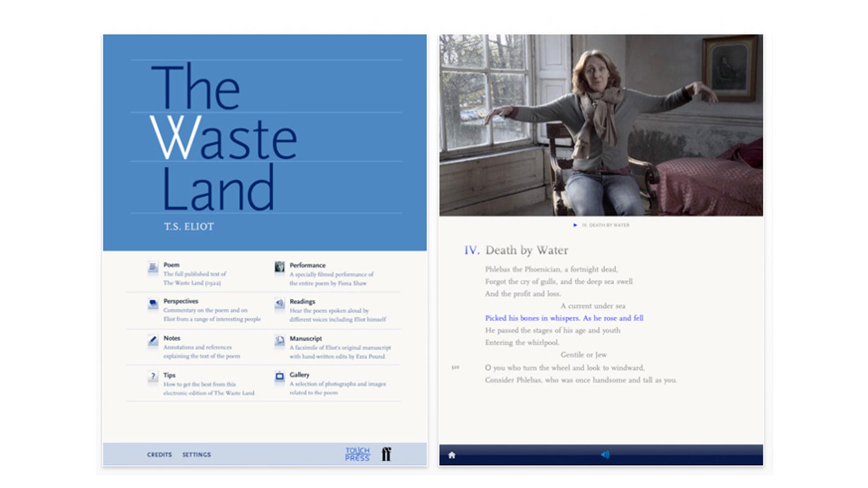The image size is (868, 488).
Task: Open the Gallery picture icon
Action: [x=279, y=376]
